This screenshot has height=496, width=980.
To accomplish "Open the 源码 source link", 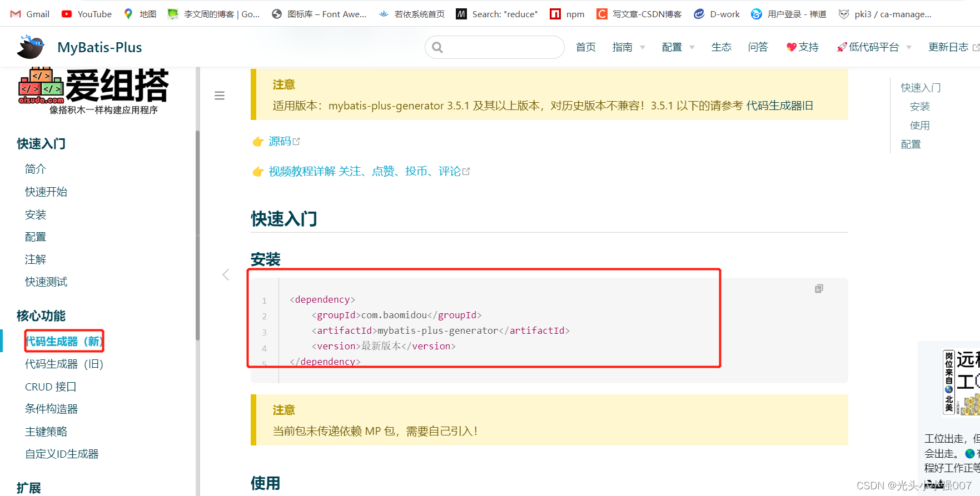I will pos(284,142).
